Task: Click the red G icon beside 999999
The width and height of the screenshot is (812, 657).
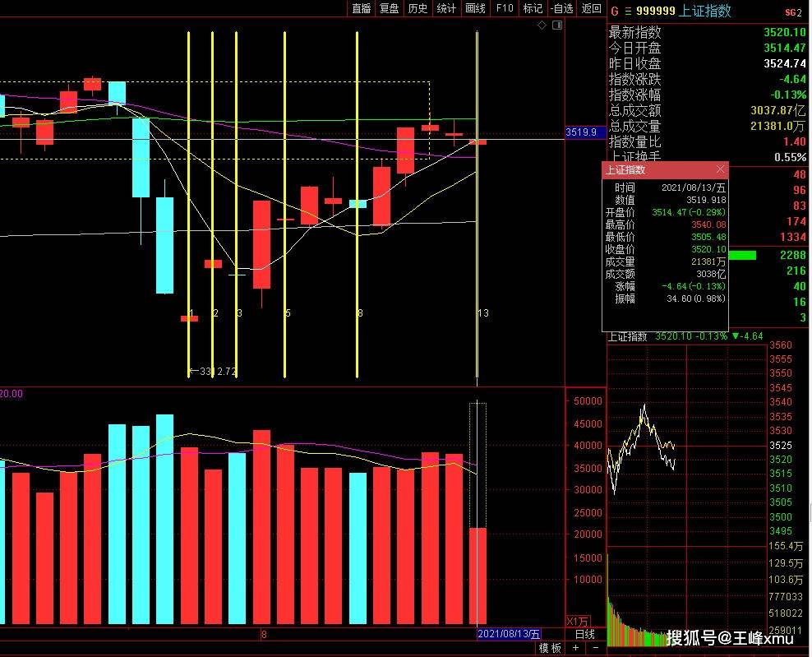Action: (614, 12)
